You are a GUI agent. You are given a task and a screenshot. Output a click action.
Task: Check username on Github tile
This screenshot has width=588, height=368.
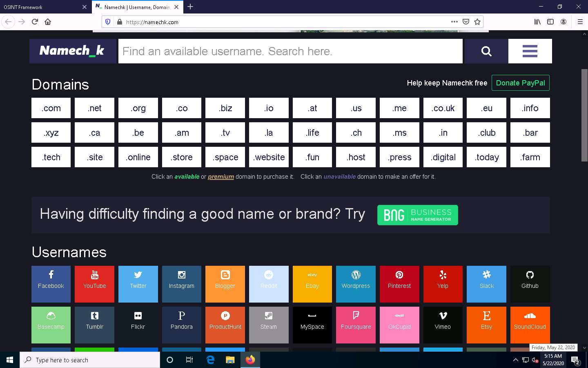530,284
